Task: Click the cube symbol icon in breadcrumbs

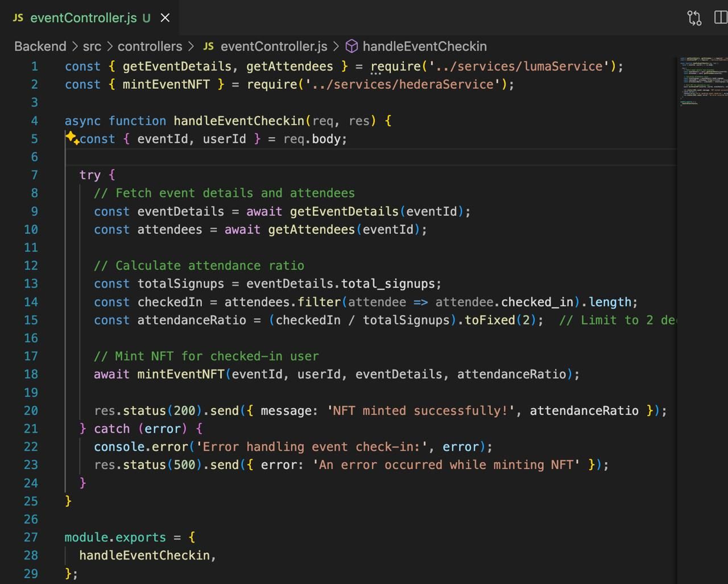Action: point(352,46)
